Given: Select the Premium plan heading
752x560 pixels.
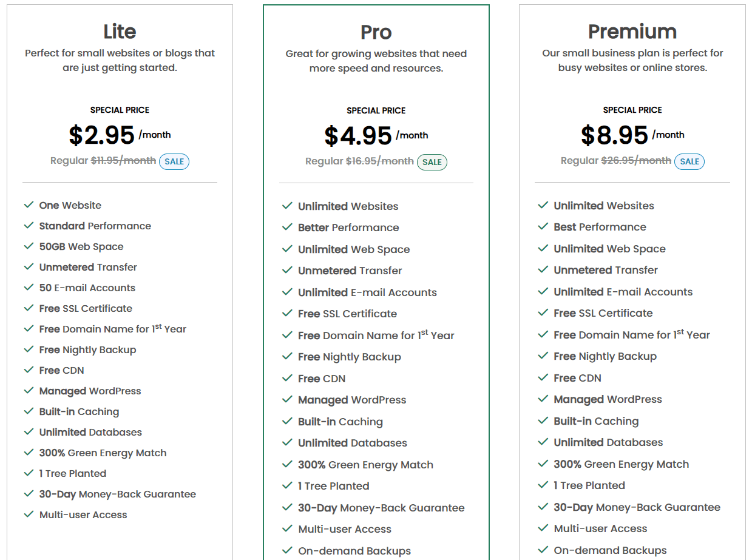Looking at the screenshot, I should [632, 32].
